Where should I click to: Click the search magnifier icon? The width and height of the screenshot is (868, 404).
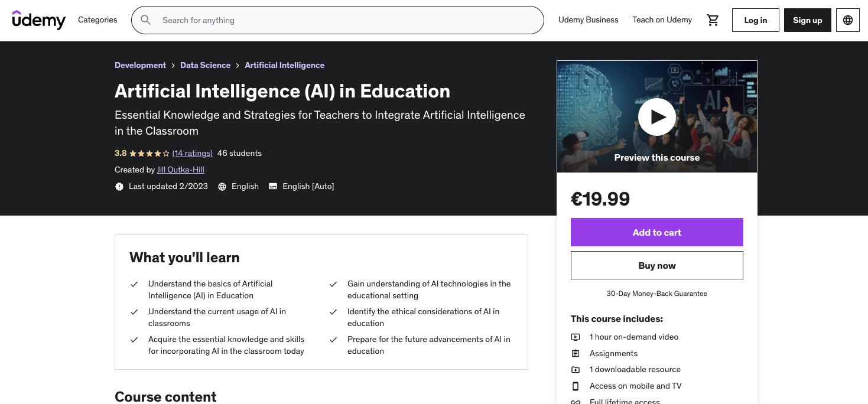pos(145,19)
